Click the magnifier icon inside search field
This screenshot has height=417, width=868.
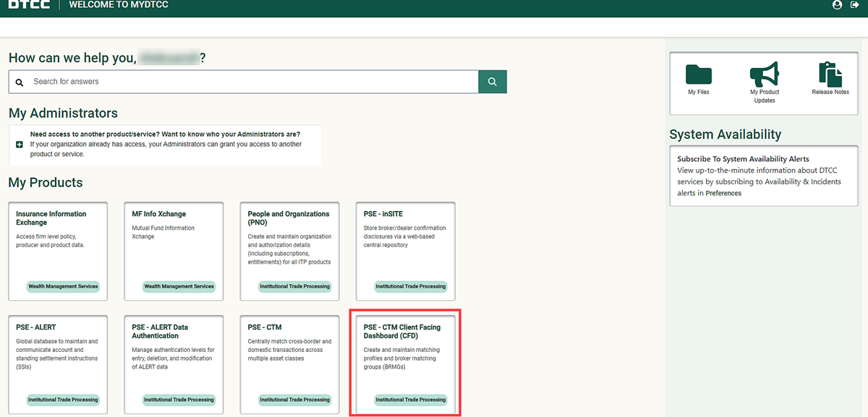coord(20,82)
